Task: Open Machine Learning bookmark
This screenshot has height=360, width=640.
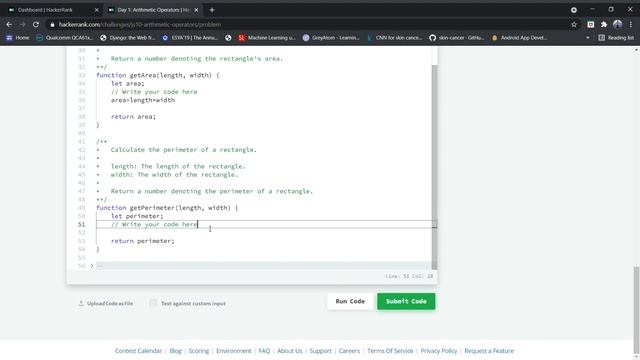Action: [x=267, y=38]
